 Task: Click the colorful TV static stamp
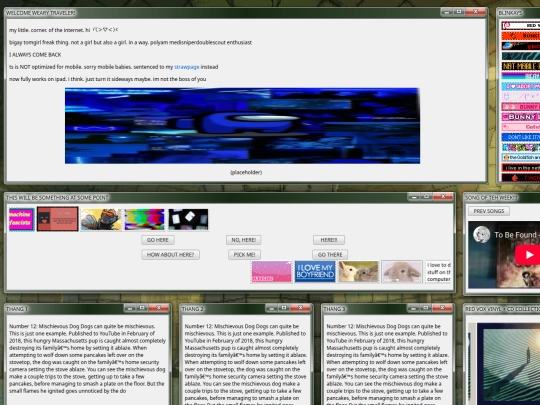click(x=144, y=219)
